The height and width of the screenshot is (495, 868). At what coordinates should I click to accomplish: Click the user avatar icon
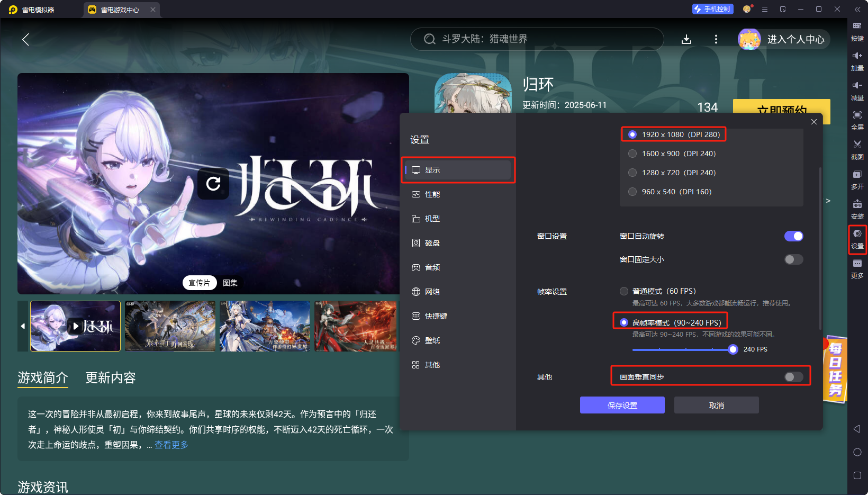pyautogui.click(x=749, y=39)
